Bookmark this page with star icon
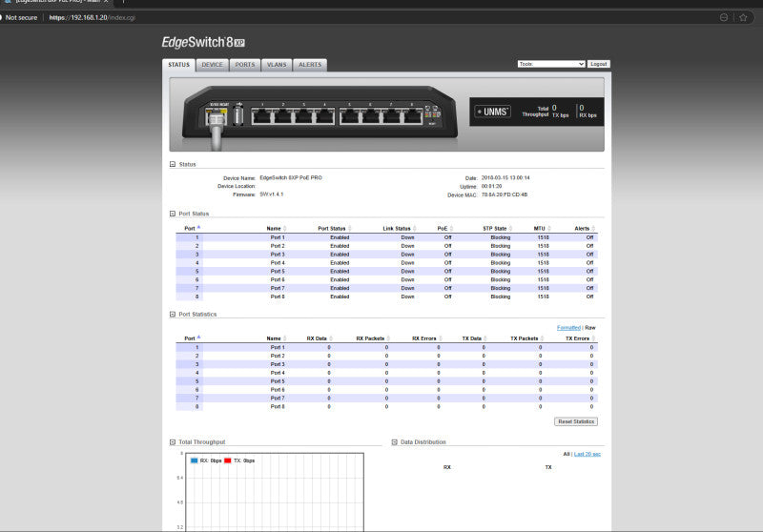The height and width of the screenshot is (532, 763). 743,17
